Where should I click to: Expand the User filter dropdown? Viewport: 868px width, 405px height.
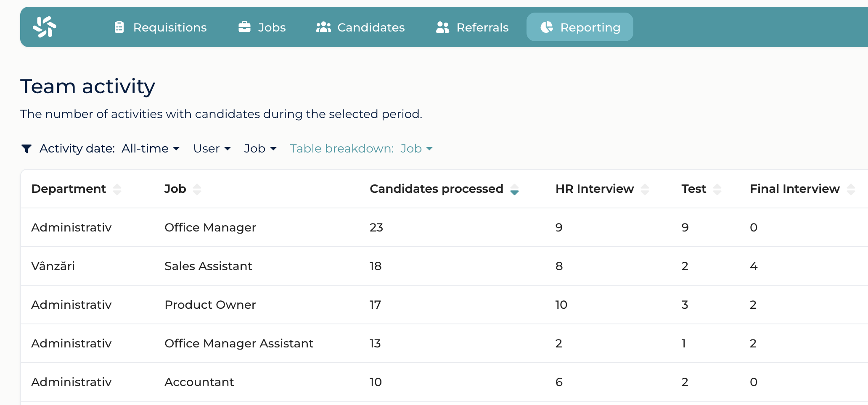point(212,148)
